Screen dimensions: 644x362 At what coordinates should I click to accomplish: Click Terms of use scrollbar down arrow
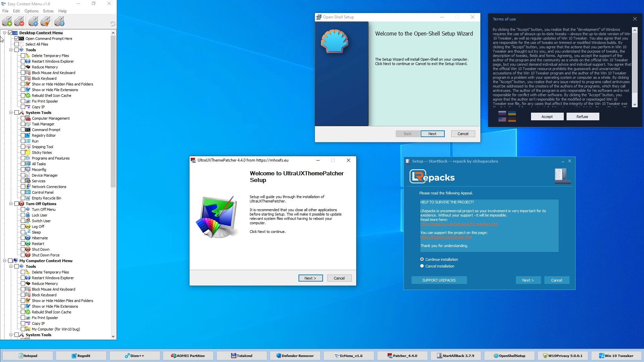pyautogui.click(x=635, y=105)
